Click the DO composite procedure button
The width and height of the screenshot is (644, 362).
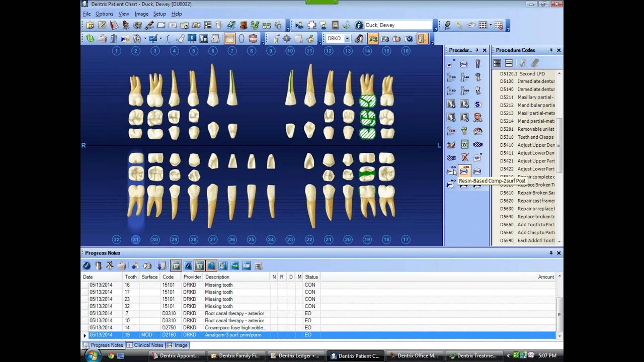(451, 171)
